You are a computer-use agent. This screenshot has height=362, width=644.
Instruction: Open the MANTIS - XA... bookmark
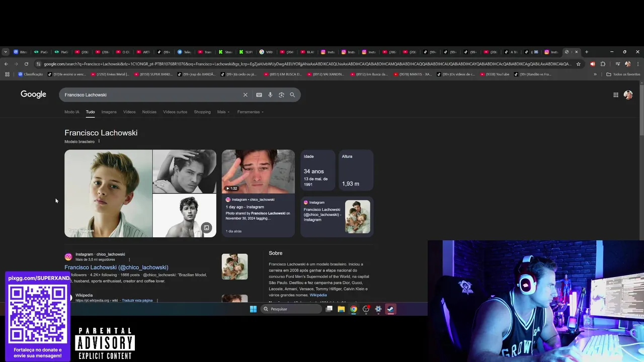point(413,74)
